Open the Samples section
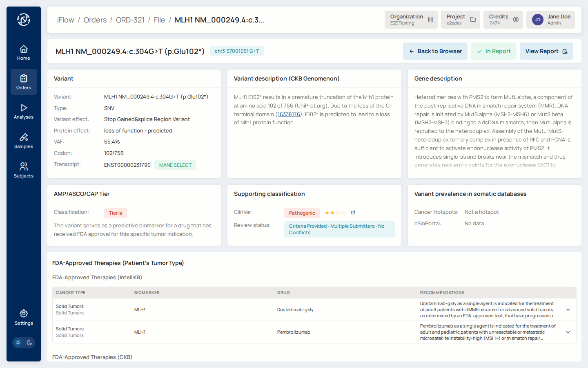Viewport: 588px width, 368px height. 24,141
